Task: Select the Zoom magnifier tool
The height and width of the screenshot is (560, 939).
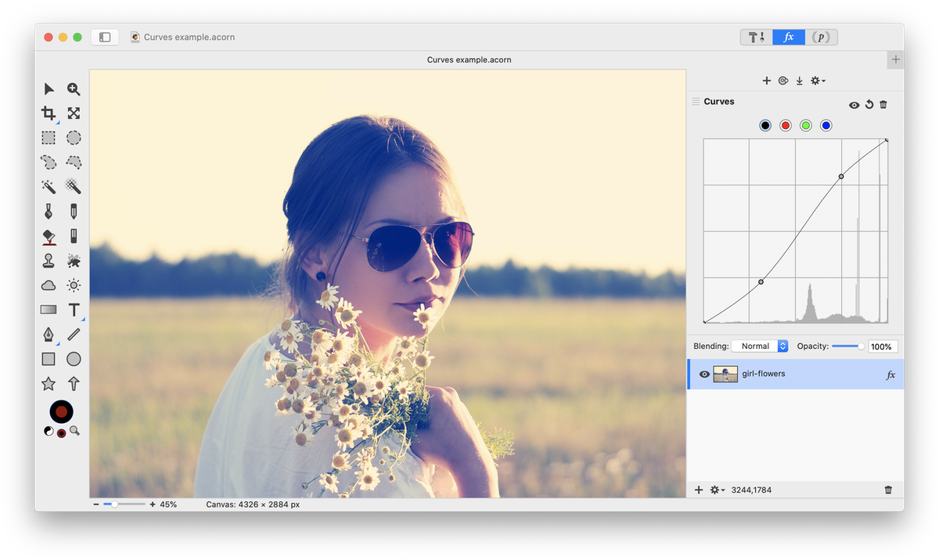Action: click(x=74, y=89)
